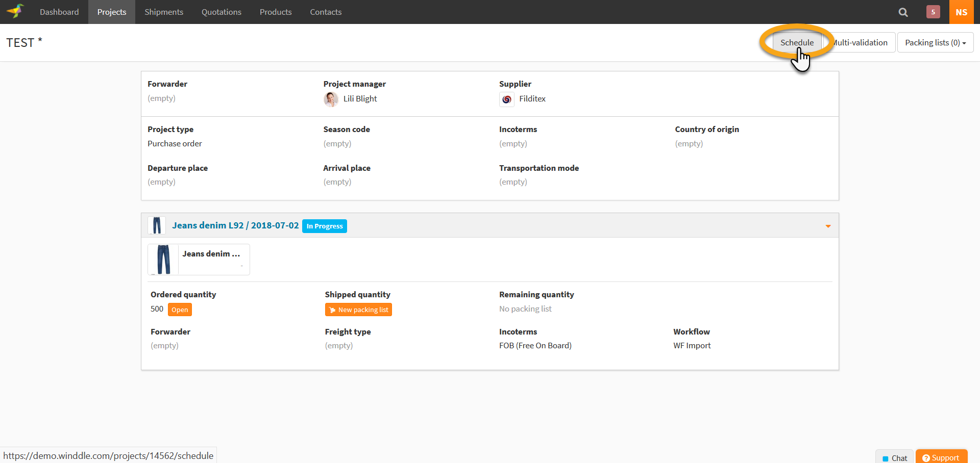Viewport: 980px width, 463px height.
Task: Click the Open status badge
Action: click(x=180, y=310)
